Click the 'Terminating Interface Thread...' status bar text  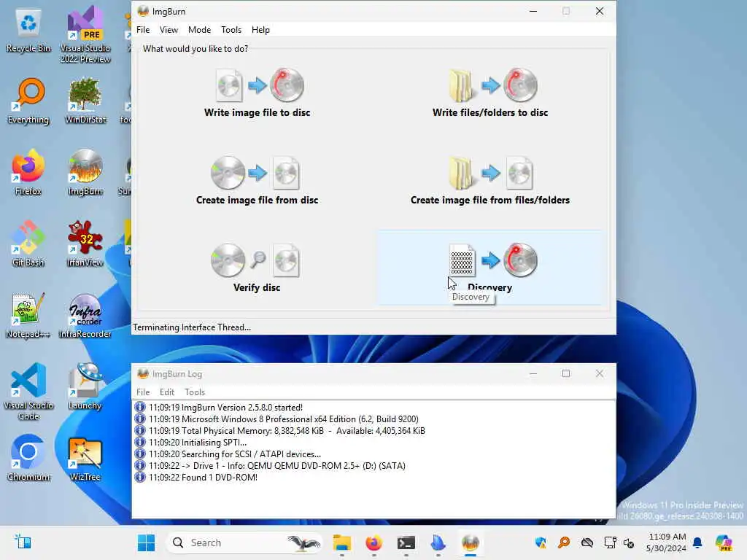pyautogui.click(x=192, y=327)
